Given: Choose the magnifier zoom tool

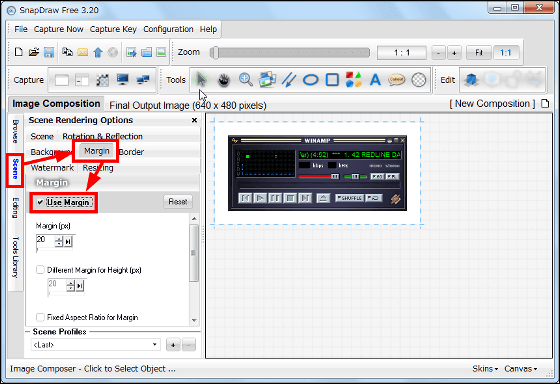Looking at the screenshot, I should coord(246,80).
